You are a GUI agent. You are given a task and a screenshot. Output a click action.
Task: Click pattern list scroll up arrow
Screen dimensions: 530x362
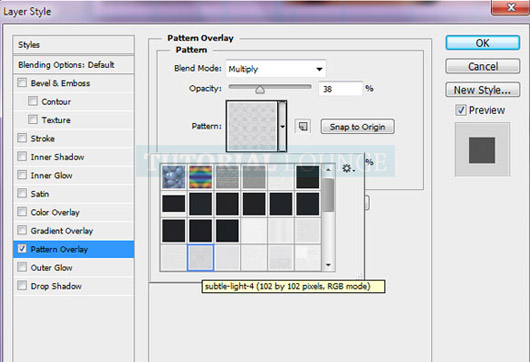pos(328,169)
